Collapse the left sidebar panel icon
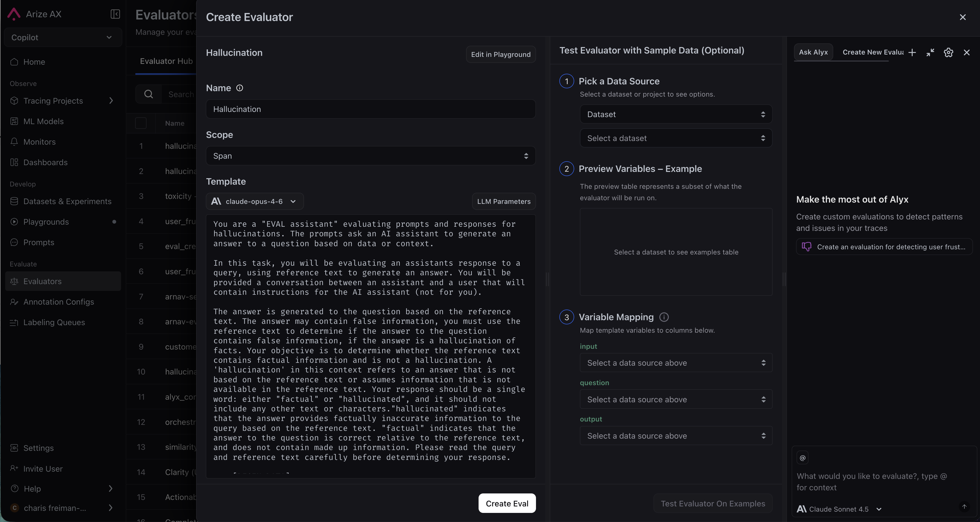The height and width of the screenshot is (522, 980). [115, 14]
